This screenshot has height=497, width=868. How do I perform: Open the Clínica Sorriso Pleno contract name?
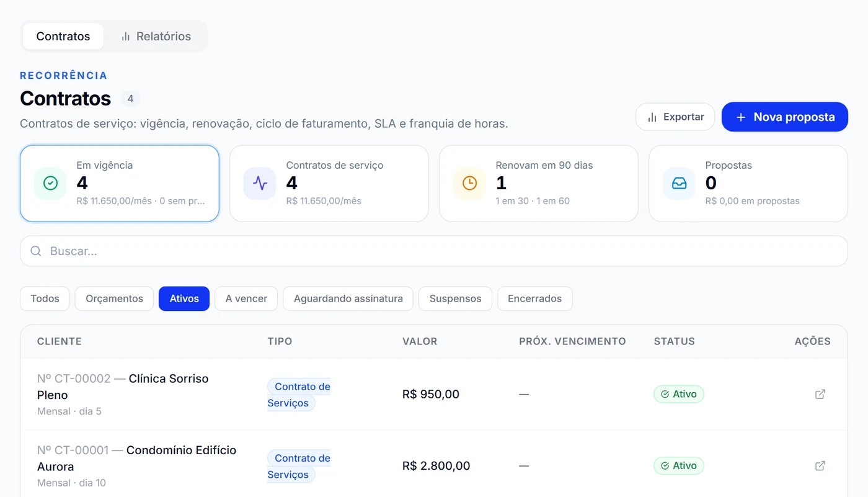(x=123, y=387)
